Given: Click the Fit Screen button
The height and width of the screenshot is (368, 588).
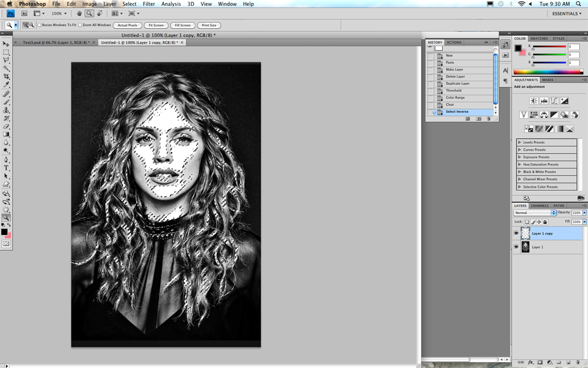Looking at the screenshot, I should [x=156, y=25].
